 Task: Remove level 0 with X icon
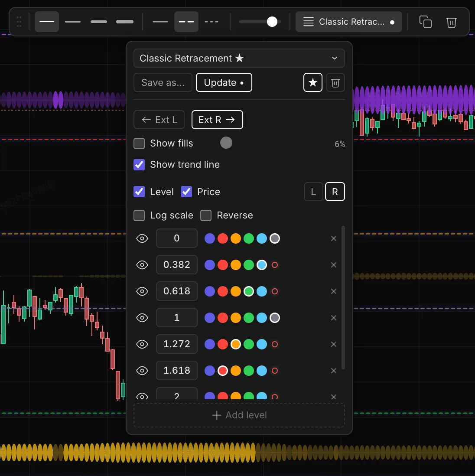[x=334, y=238]
